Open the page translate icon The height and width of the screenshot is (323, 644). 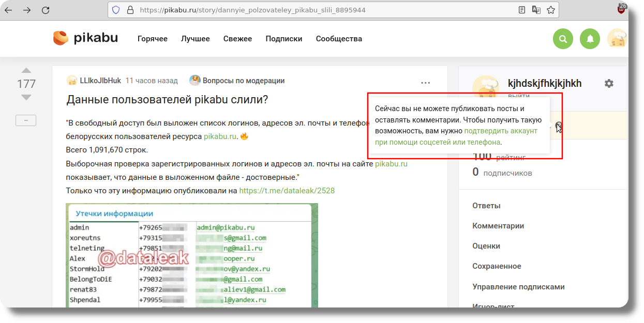536,10
